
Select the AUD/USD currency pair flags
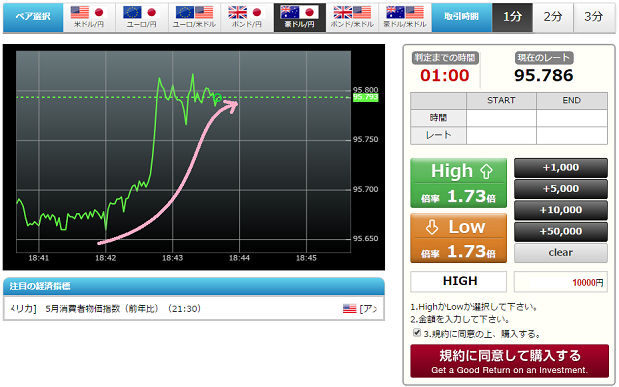tap(405, 17)
